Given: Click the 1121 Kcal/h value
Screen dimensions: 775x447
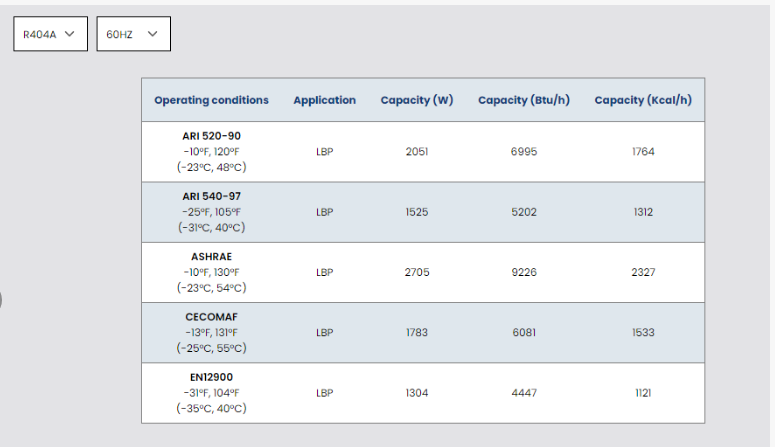Looking at the screenshot, I should (643, 393).
